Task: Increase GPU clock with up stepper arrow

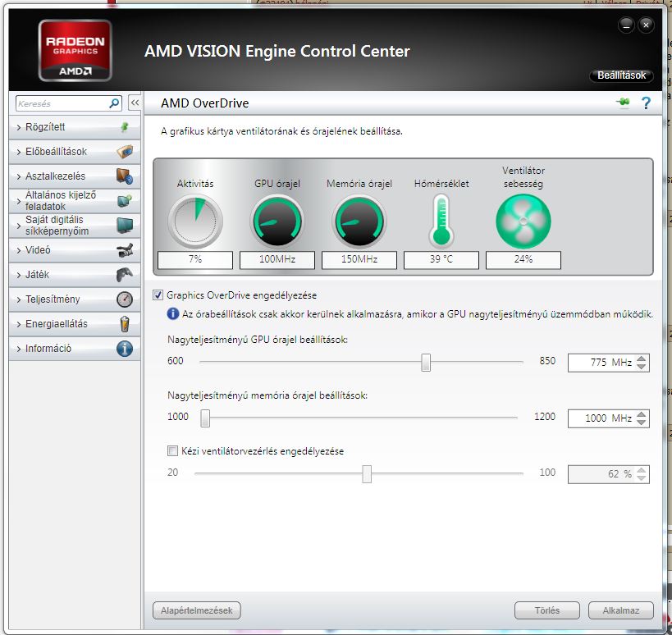Action: click(642, 359)
